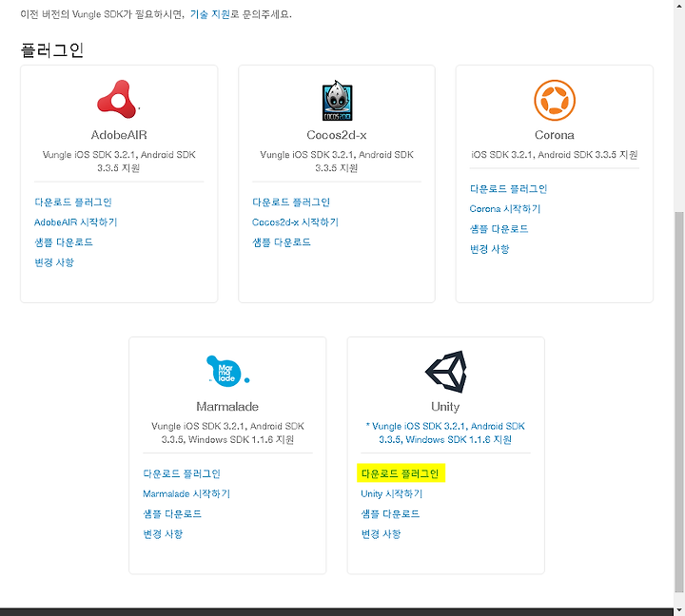
Task: Open Unity 시작하기 guide
Action: coord(392,493)
